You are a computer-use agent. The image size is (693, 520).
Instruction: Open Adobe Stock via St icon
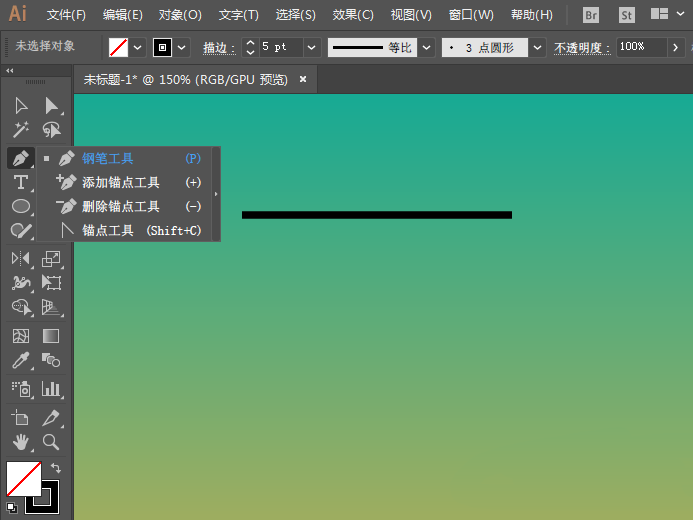pos(626,15)
